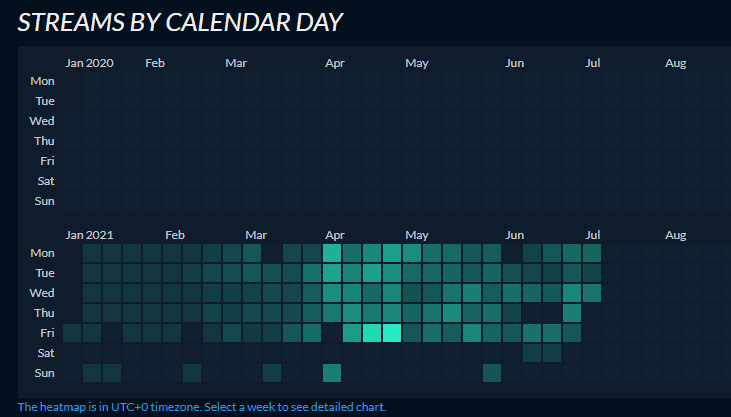
Task: Click the first highlighted Saturday cell in June 2021
Action: tap(532, 353)
